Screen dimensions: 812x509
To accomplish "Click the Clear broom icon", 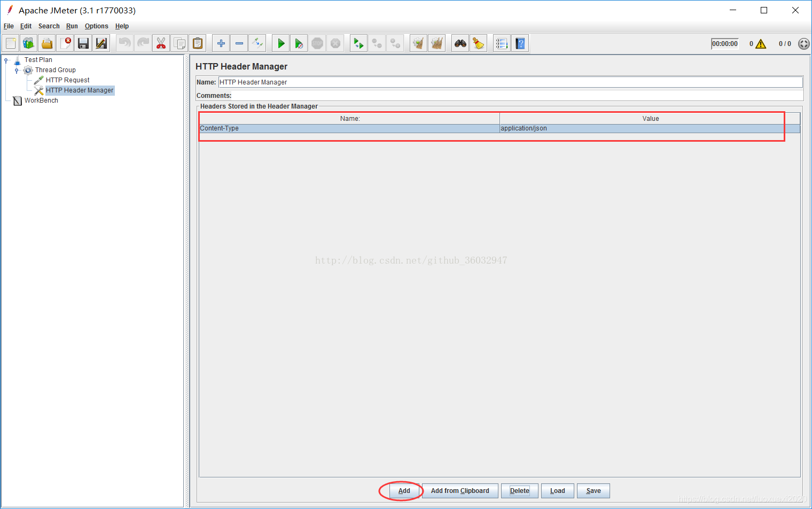I will [x=419, y=43].
